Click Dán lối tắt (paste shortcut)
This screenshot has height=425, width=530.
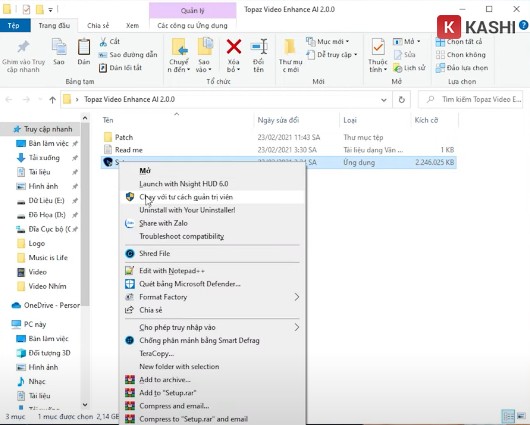click(120, 68)
